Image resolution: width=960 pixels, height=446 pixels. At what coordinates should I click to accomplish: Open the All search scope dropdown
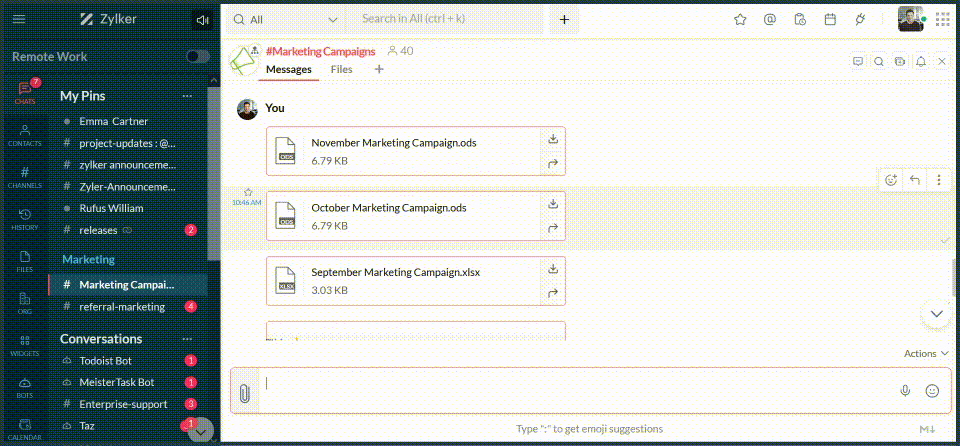pos(286,19)
